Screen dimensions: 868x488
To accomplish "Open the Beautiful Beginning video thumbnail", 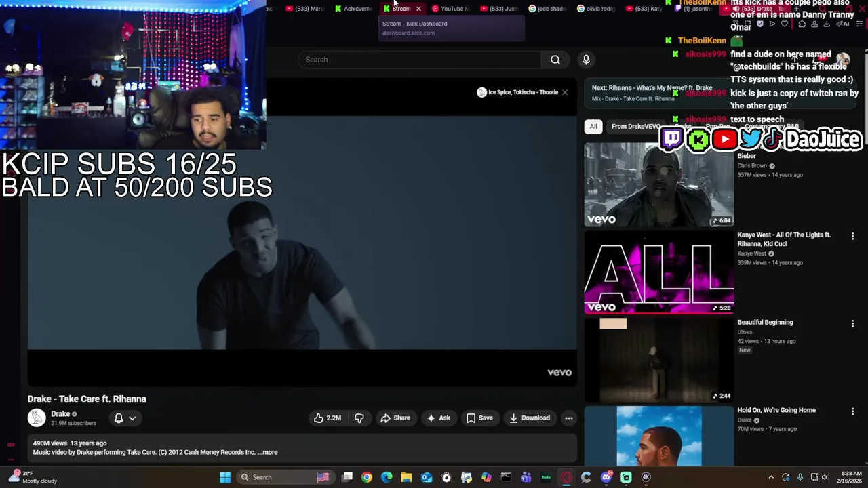I will [658, 361].
